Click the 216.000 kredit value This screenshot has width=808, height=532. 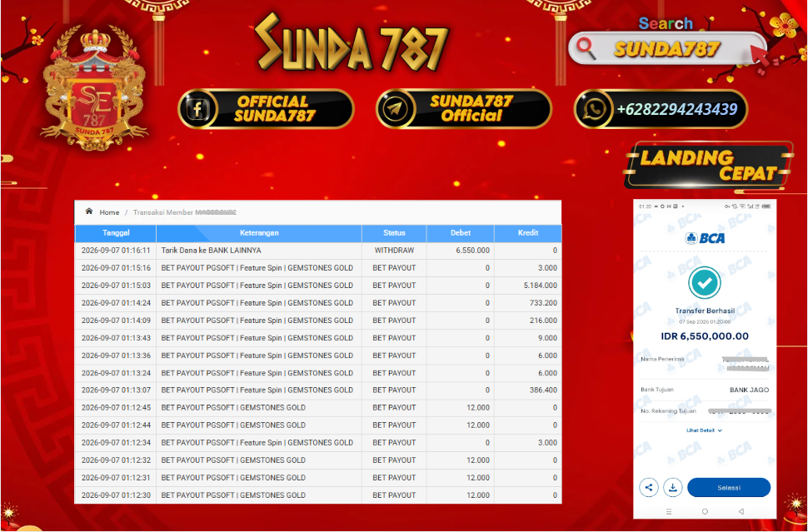[543, 321]
